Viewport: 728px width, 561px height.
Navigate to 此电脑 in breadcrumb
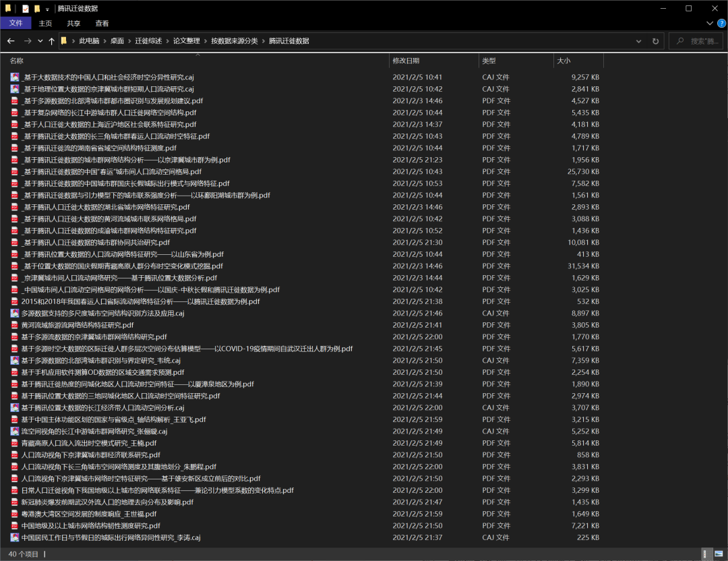[89, 41]
